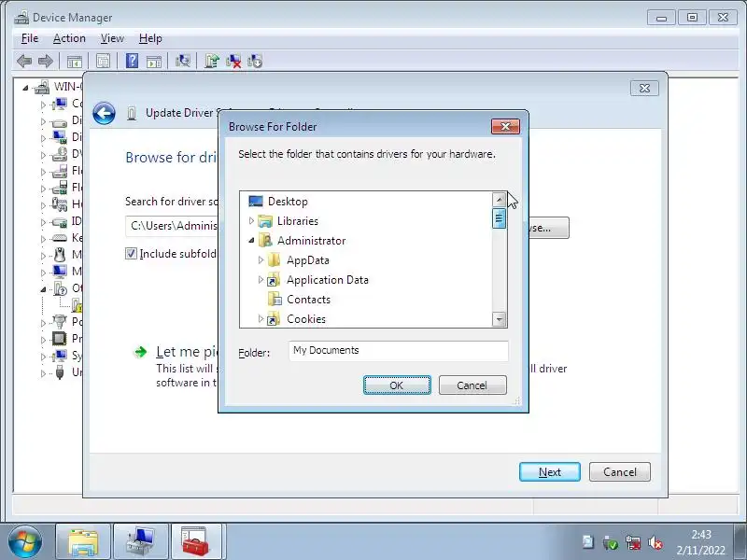Select the Processors chip icon in tree
747x560 pixels.
pos(60,339)
